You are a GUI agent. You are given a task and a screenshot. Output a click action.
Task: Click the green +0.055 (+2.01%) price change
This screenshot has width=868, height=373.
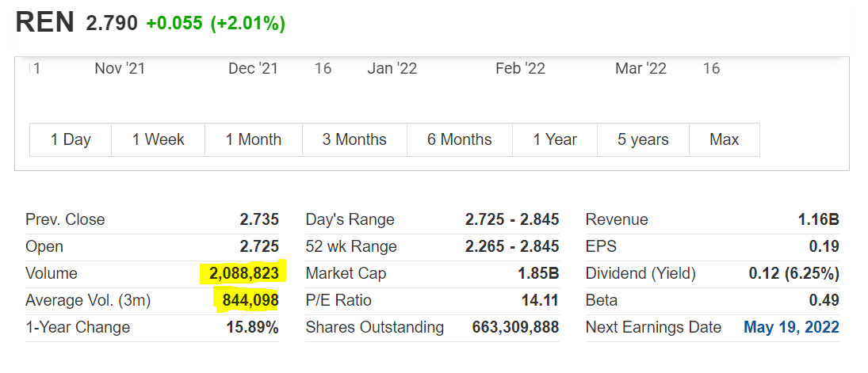[215, 24]
